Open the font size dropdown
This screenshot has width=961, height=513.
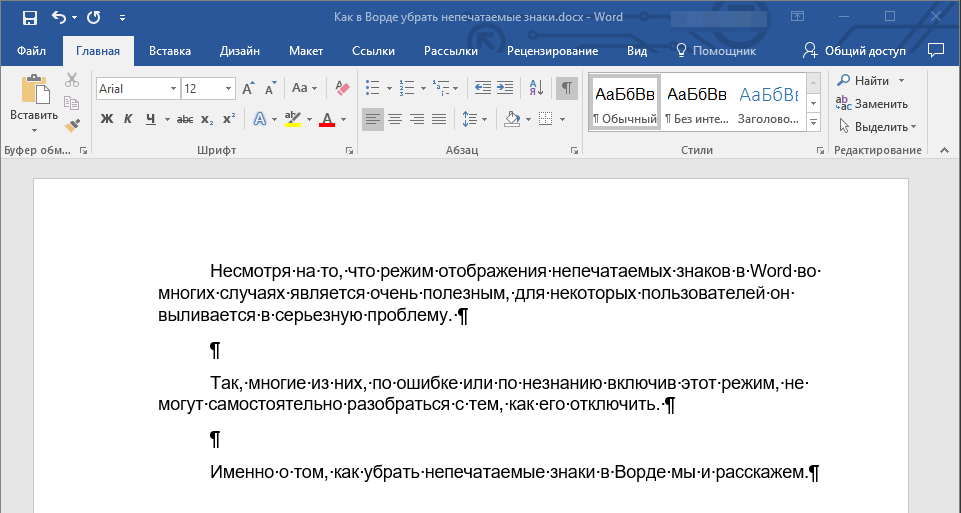[229, 89]
